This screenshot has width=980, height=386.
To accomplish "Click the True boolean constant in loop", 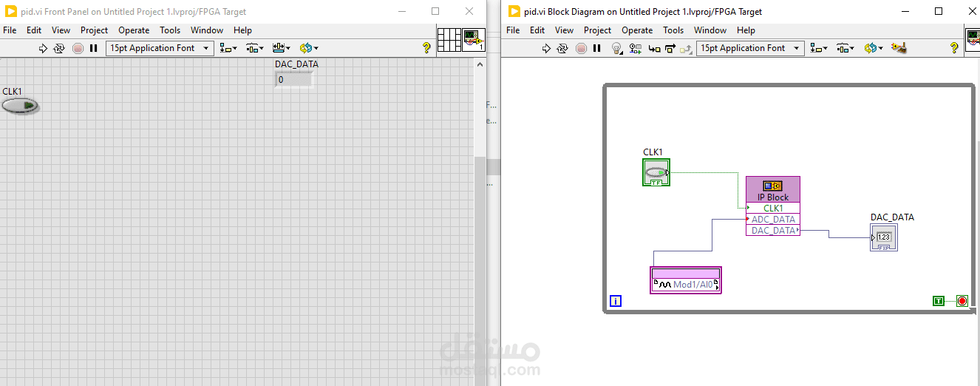I will tap(939, 301).
